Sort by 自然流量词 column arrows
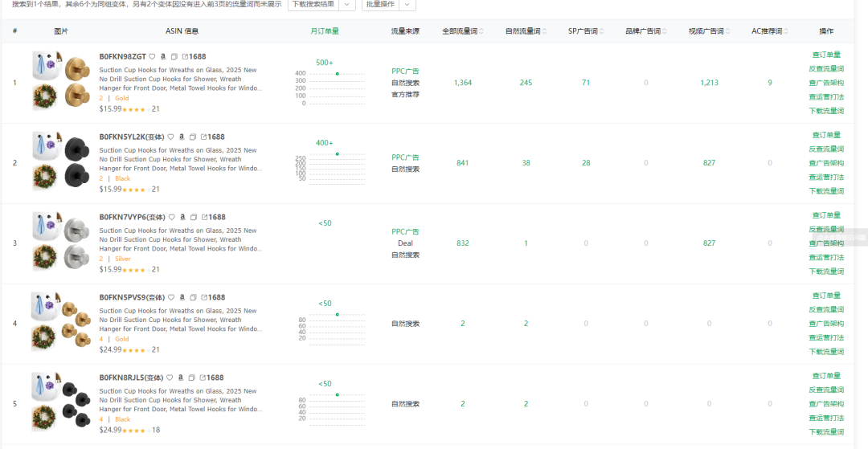Viewport: 868px width, 449px height. point(544,31)
